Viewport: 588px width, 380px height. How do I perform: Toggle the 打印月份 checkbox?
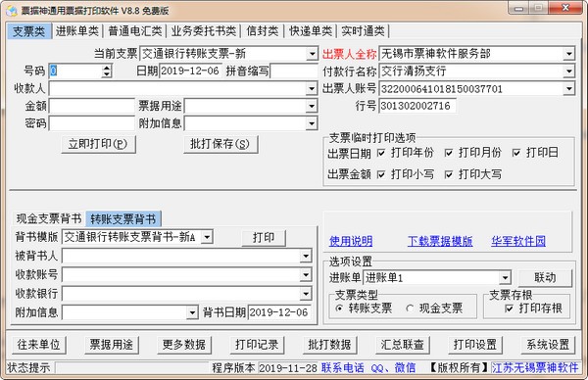click(x=449, y=153)
